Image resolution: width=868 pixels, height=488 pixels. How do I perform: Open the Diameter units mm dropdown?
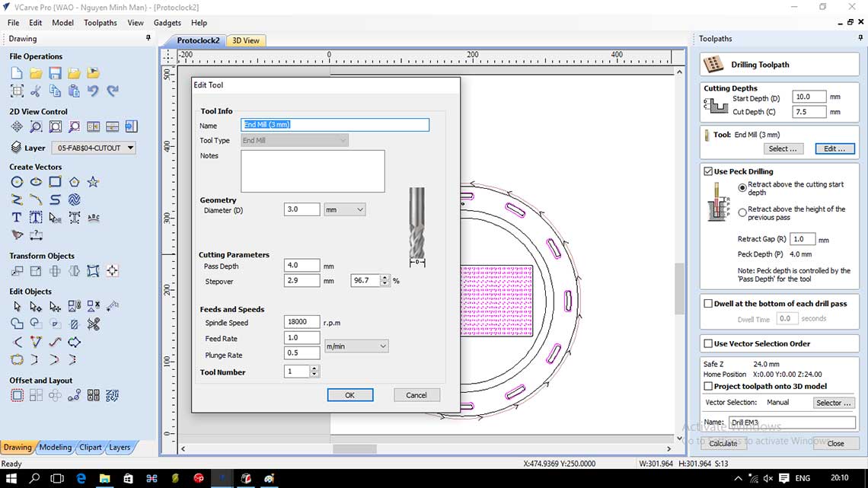coord(344,209)
